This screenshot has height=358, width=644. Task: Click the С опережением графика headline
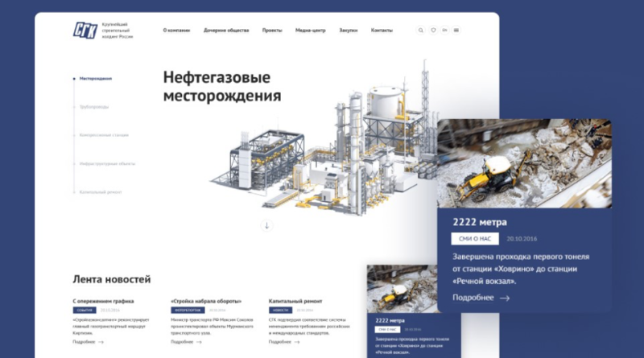(103, 301)
